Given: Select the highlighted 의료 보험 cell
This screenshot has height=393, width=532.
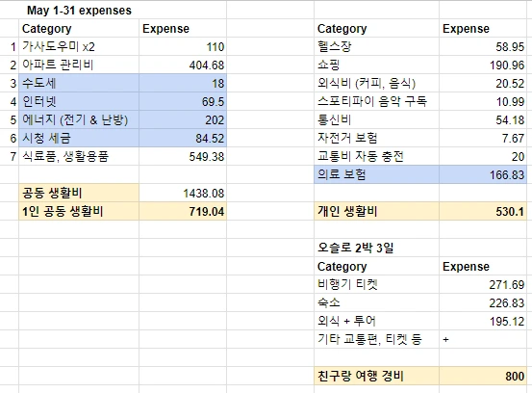Looking at the screenshot, I should (376, 175).
